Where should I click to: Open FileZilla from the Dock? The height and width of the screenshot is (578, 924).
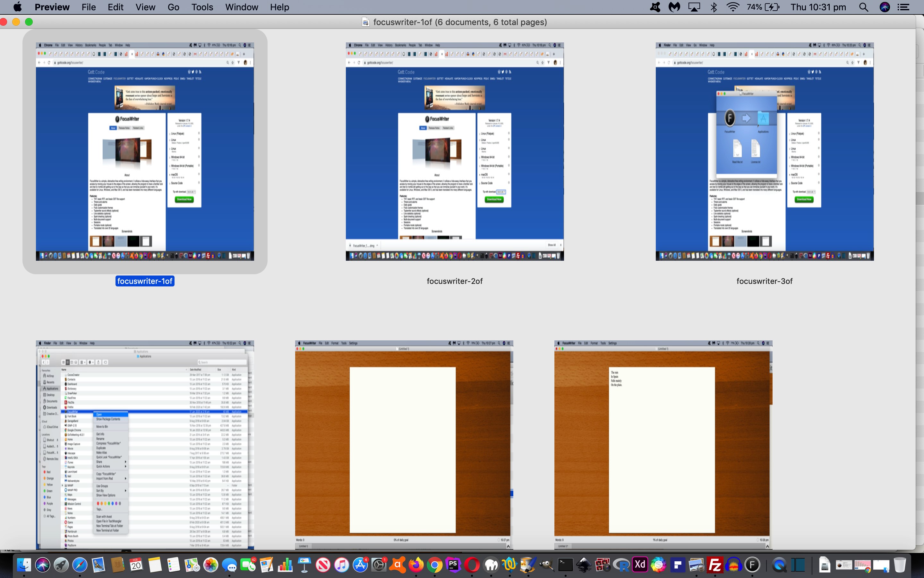pyautogui.click(x=715, y=565)
